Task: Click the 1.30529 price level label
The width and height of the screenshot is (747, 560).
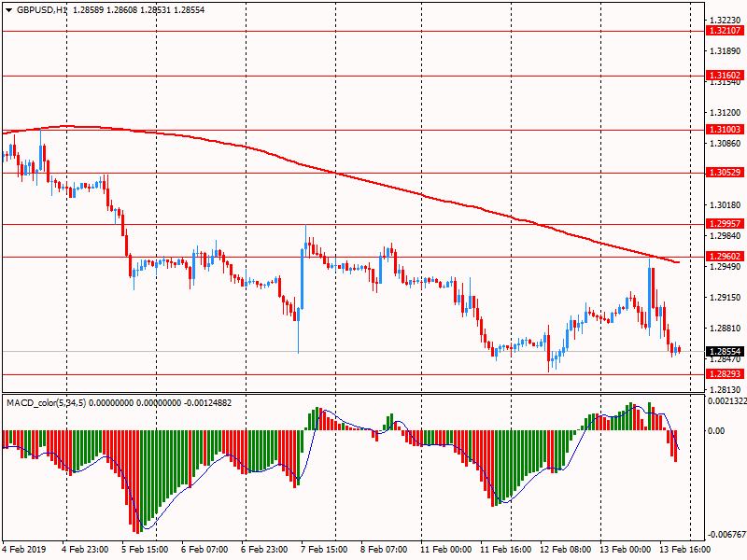Action: click(725, 173)
